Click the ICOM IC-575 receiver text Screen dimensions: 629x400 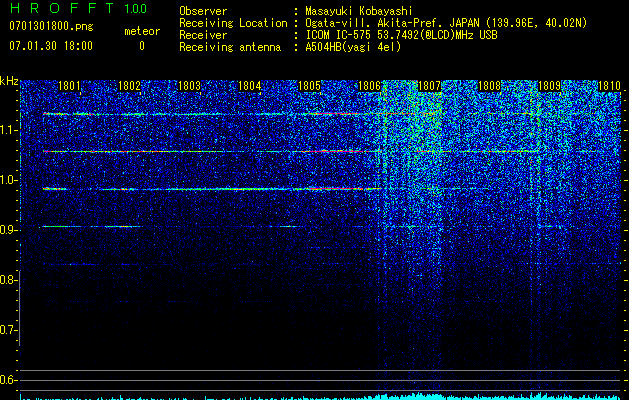coord(401,35)
